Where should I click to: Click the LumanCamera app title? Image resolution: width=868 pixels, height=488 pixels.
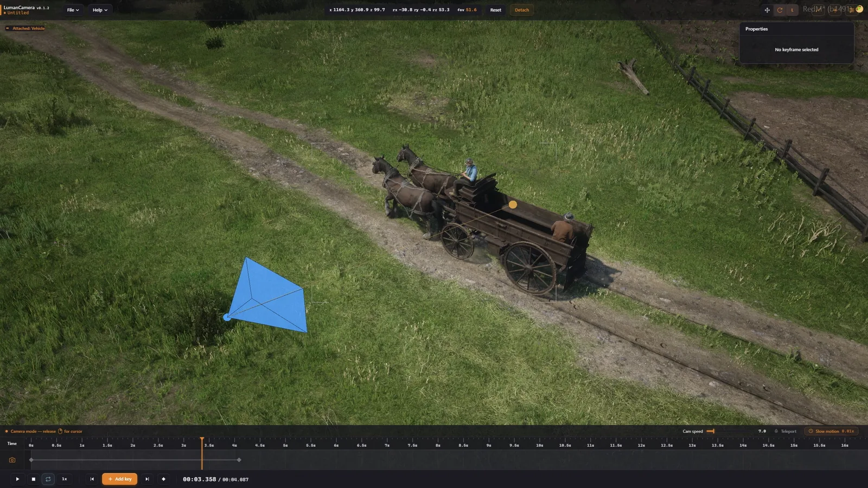[19, 8]
